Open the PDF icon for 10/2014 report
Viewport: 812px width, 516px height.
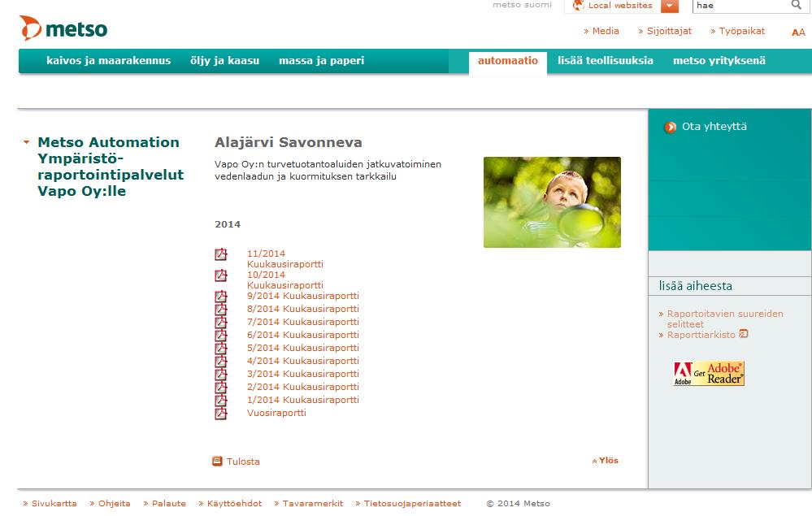coord(221,275)
